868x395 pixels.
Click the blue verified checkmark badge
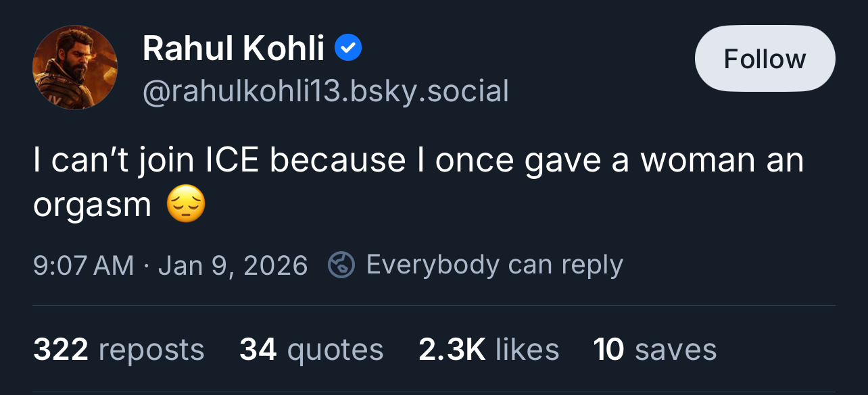pos(349,49)
